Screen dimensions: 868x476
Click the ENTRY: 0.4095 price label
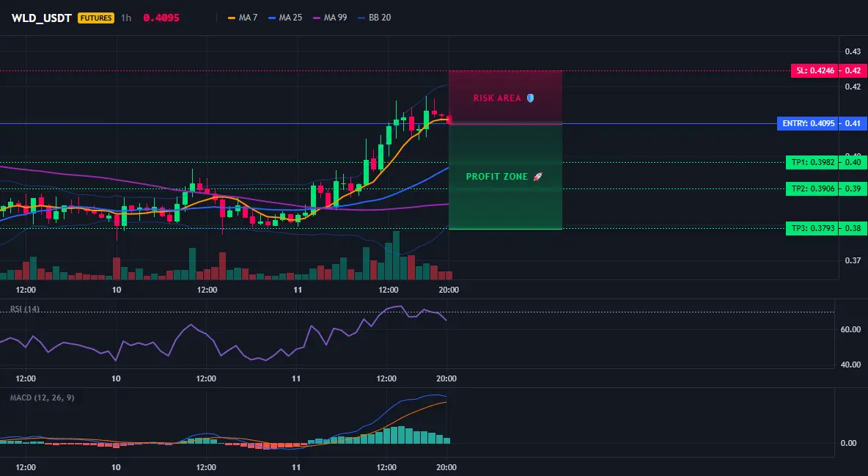[808, 123]
